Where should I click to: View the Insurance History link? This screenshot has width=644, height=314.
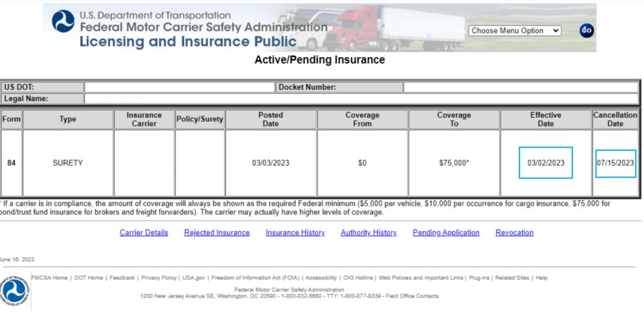[x=295, y=232]
